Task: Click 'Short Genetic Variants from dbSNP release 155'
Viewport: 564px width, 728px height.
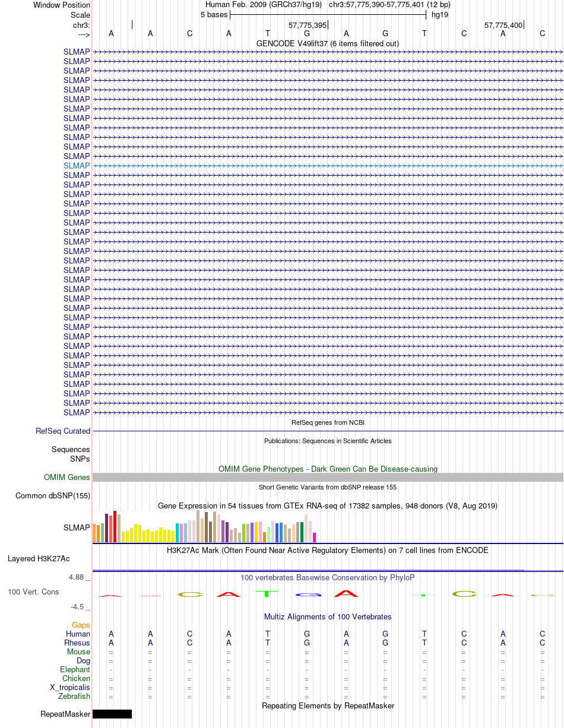Action: (x=328, y=487)
